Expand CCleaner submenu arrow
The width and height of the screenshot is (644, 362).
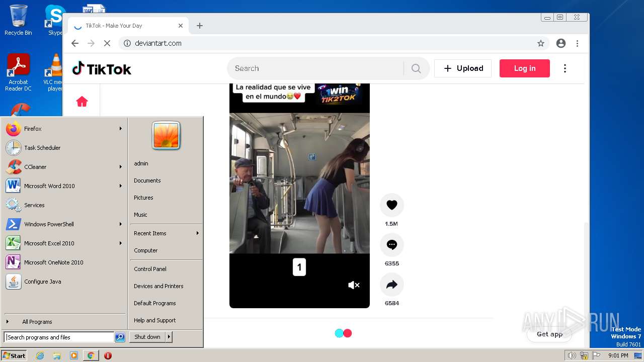pos(121,167)
